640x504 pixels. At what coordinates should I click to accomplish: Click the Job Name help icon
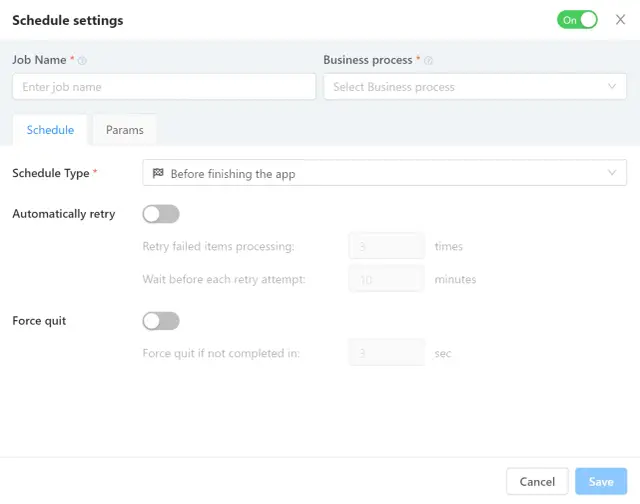[82, 61]
